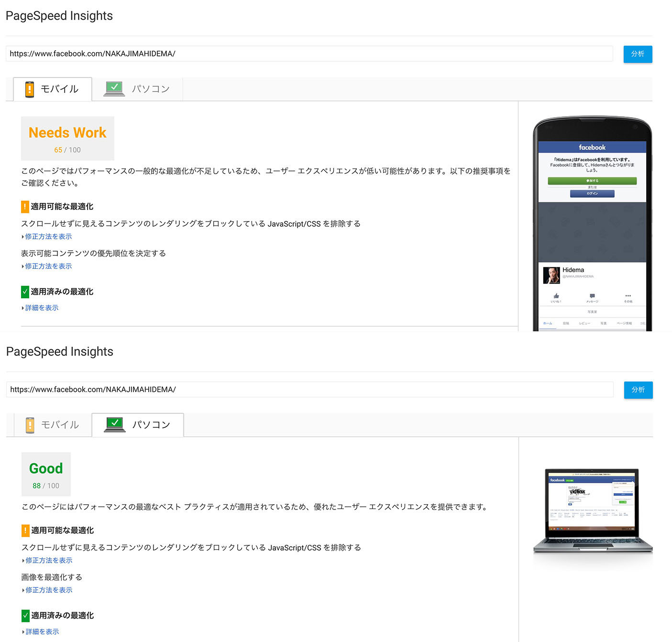The width and height of the screenshot is (672, 642).
Task: Click the green checkmark icon in the Good report
Action: pyautogui.click(x=25, y=616)
